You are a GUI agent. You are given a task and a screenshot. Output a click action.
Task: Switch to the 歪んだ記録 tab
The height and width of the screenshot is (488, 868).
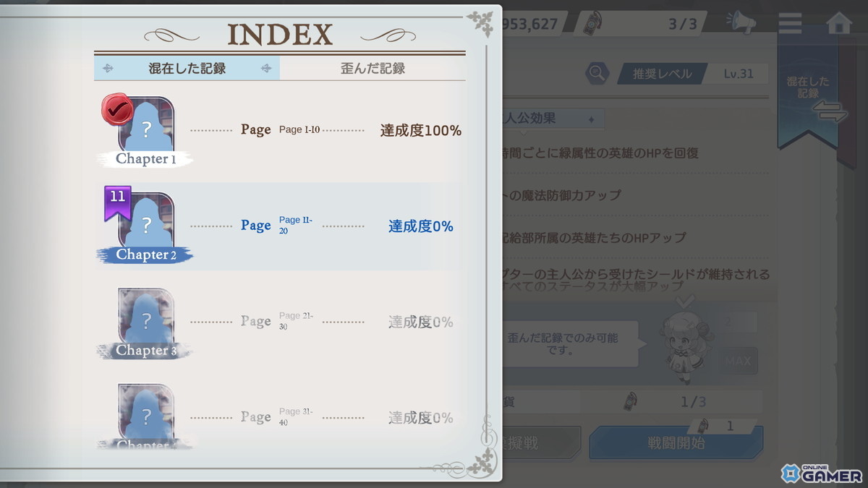(x=373, y=67)
